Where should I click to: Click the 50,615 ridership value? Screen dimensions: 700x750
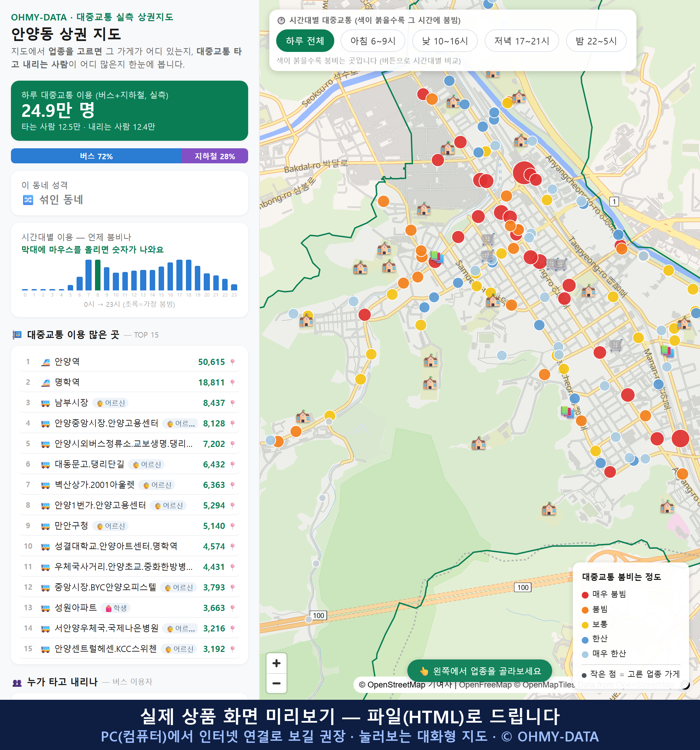coord(211,362)
